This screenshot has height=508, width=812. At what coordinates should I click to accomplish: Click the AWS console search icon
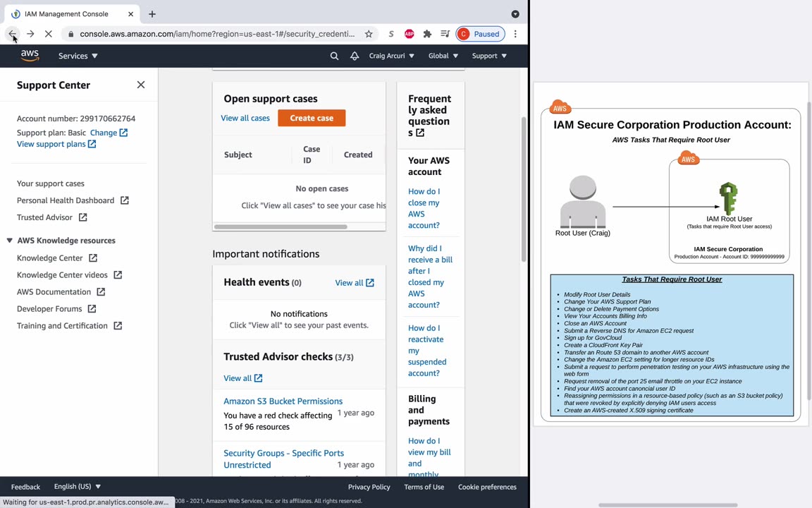click(335, 56)
